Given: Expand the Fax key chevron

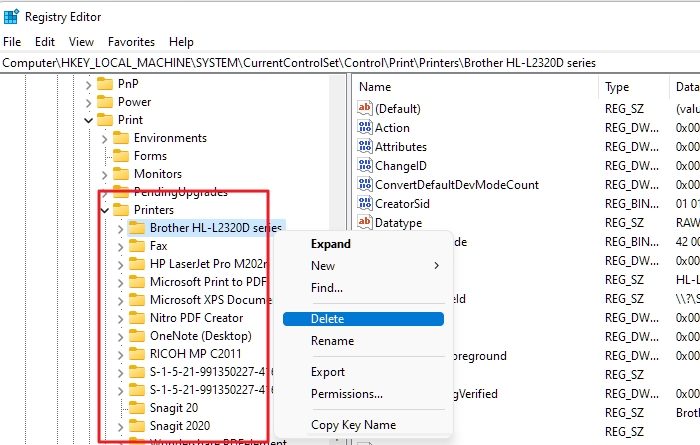Looking at the screenshot, I should click(x=121, y=246).
